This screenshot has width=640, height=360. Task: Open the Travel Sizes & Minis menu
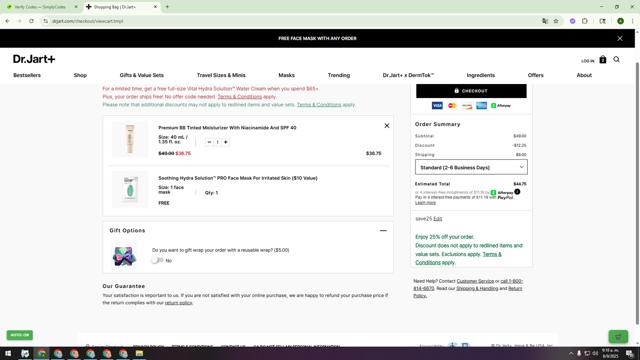221,75
